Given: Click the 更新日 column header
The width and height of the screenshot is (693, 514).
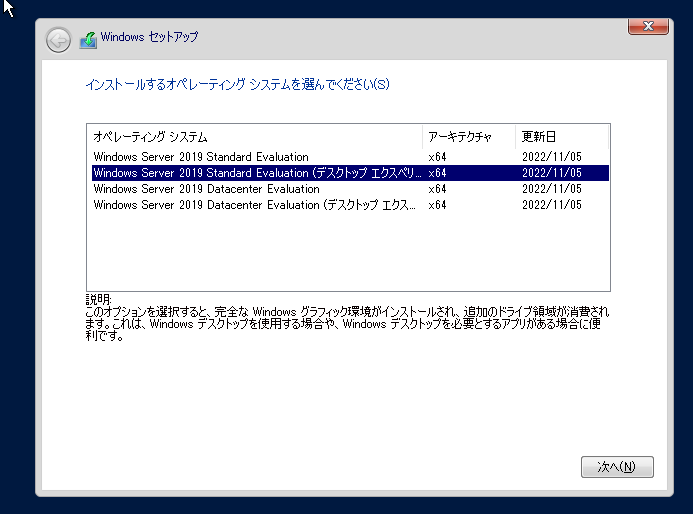Looking at the screenshot, I should pos(562,137).
